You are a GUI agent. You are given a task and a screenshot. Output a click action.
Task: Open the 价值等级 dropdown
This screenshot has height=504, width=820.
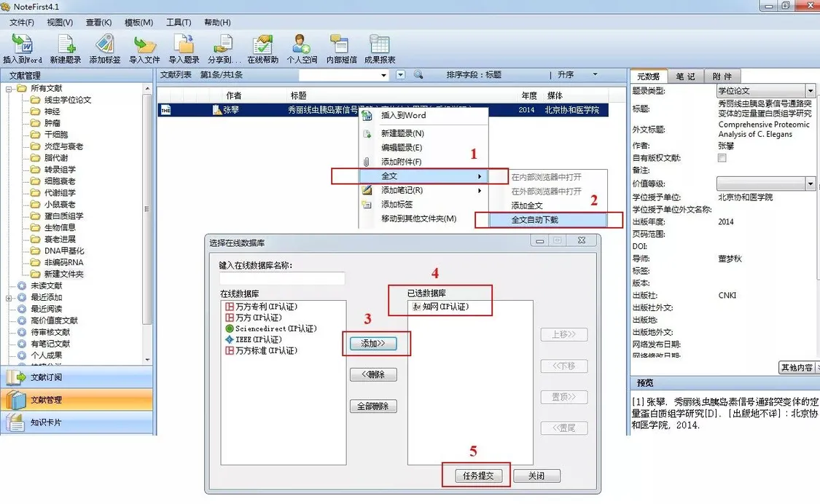coord(810,184)
